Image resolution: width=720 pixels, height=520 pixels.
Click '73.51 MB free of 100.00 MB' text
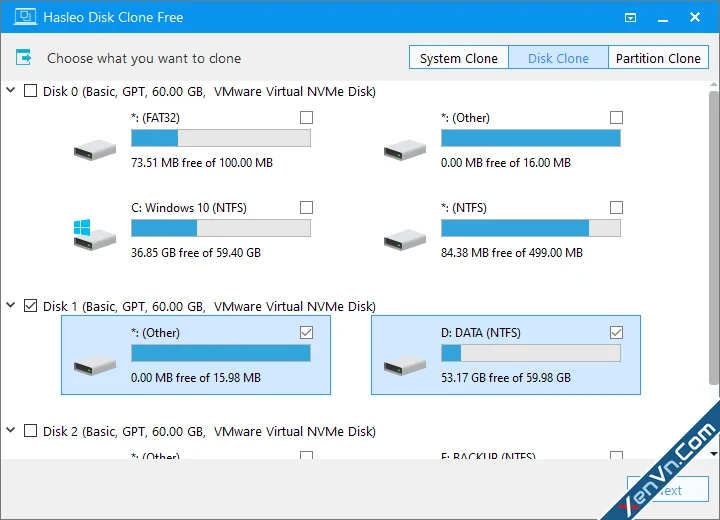(x=202, y=163)
